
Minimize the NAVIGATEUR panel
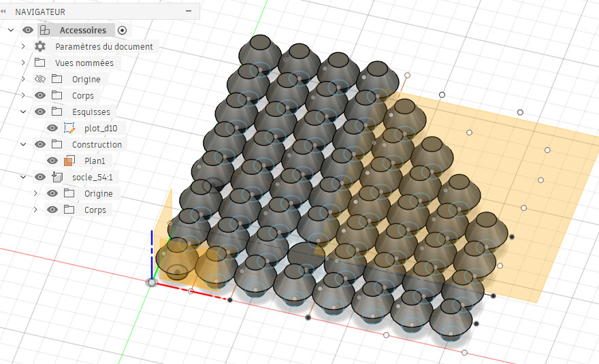tap(188, 11)
